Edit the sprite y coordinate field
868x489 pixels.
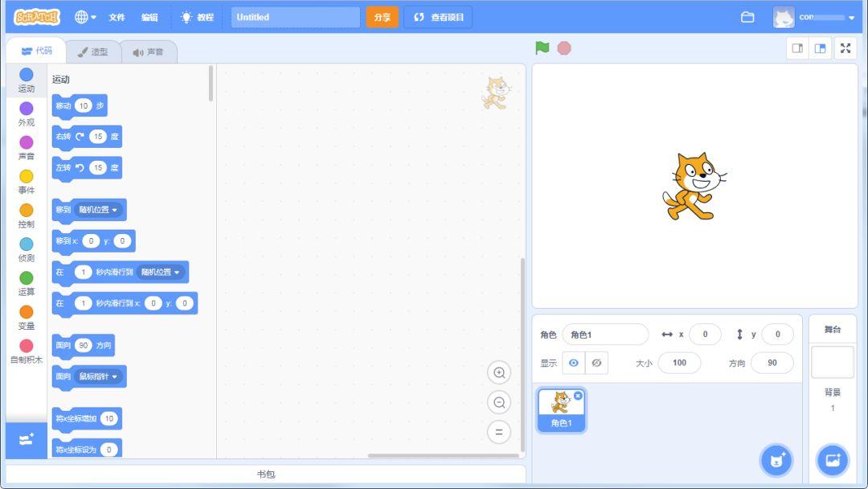tap(777, 335)
